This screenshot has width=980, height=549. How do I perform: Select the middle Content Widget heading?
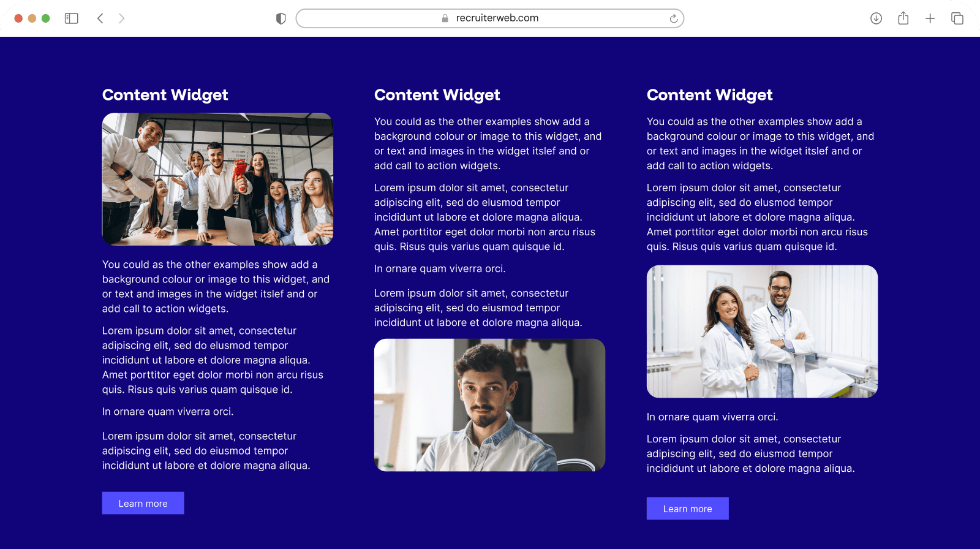[x=437, y=95]
